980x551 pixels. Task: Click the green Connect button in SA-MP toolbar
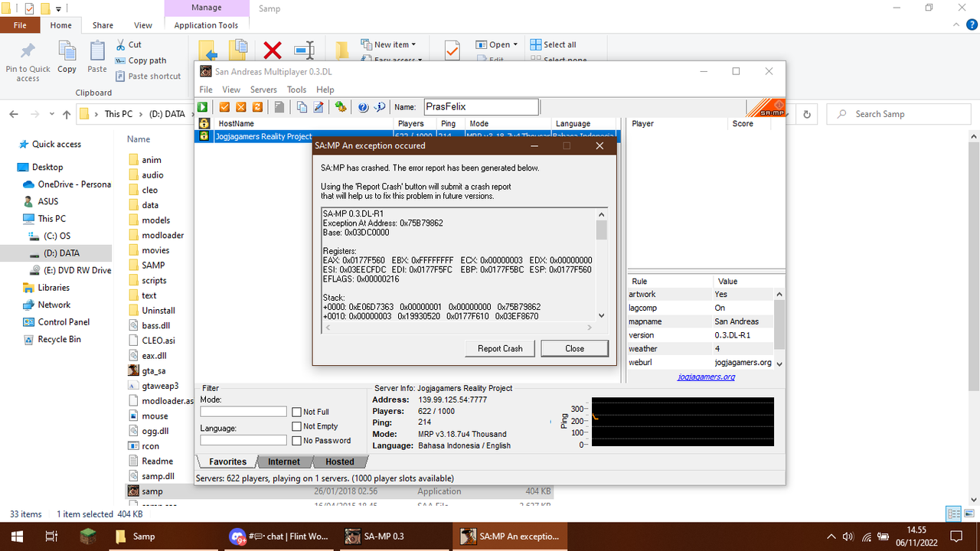click(204, 107)
